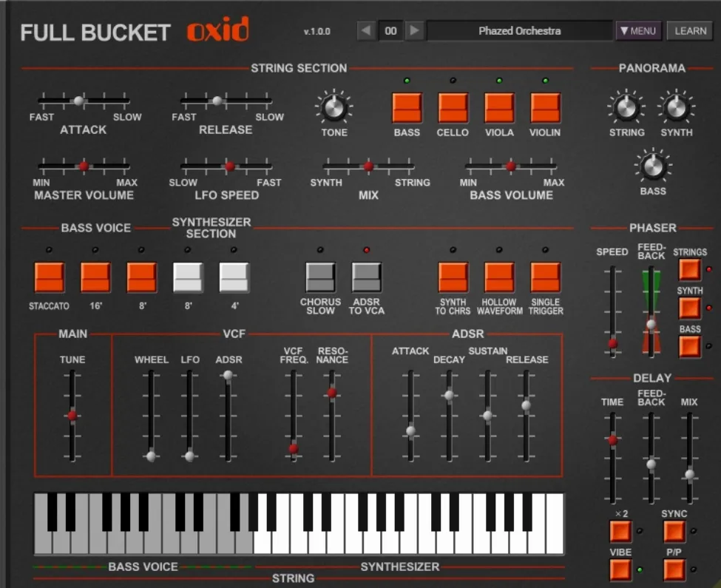Viewport: 721px width, 588px height.
Task: Toggle the delay SYNC button
Action: tap(674, 531)
